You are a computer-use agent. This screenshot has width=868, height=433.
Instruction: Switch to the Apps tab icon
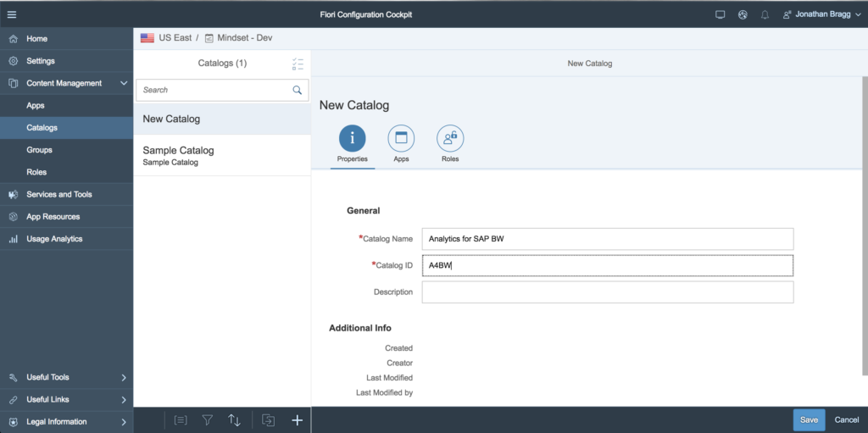(x=401, y=138)
